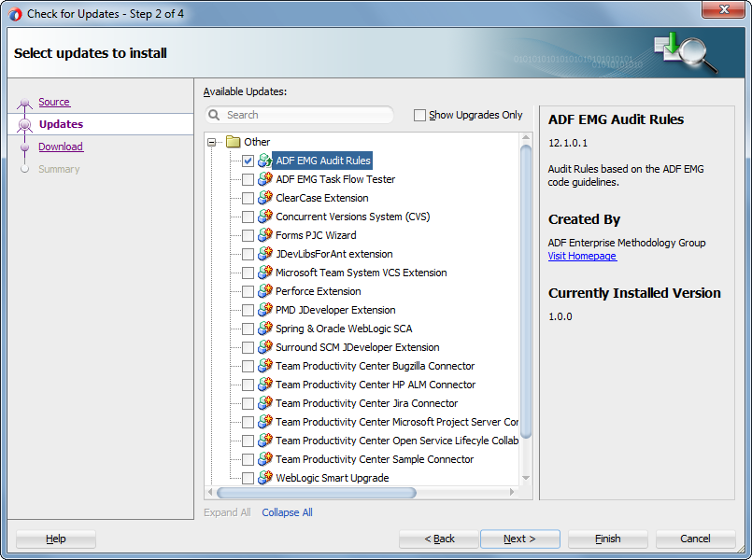Image resolution: width=752 pixels, height=560 pixels.
Task: Go to the Source wizard step
Action: click(54, 102)
